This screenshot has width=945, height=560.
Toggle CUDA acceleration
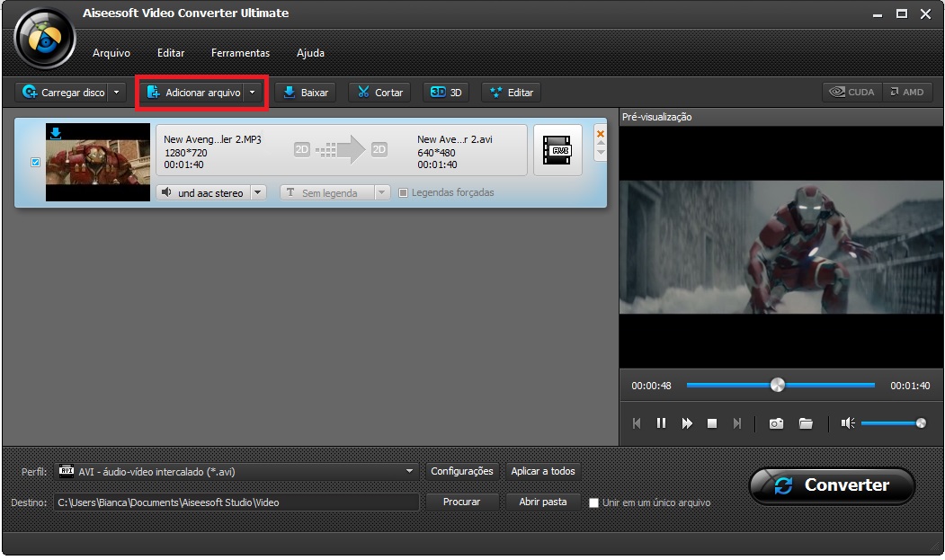(x=851, y=91)
